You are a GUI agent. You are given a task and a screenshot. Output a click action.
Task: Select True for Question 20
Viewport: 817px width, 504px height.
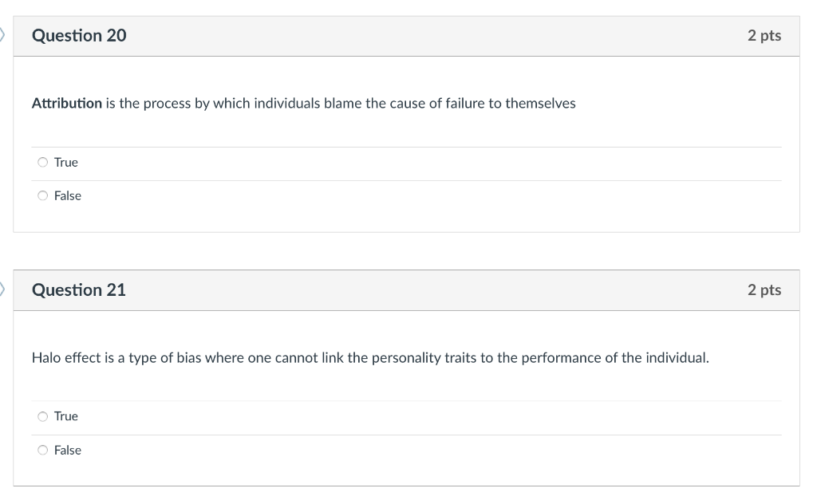pyautogui.click(x=43, y=162)
